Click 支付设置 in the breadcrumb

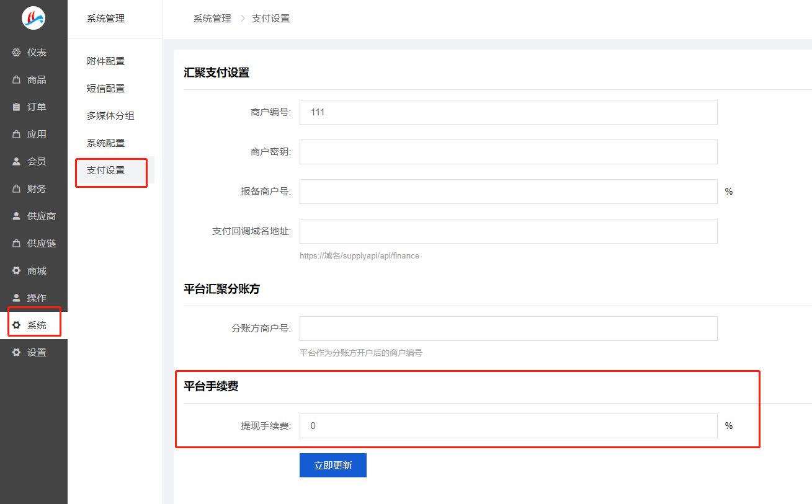coord(270,19)
